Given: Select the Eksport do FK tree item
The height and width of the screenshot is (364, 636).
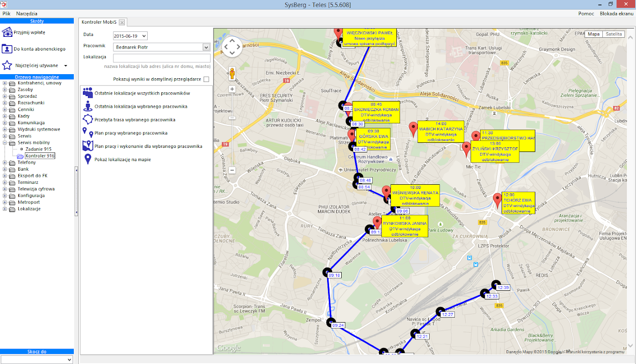Looking at the screenshot, I should [32, 176].
